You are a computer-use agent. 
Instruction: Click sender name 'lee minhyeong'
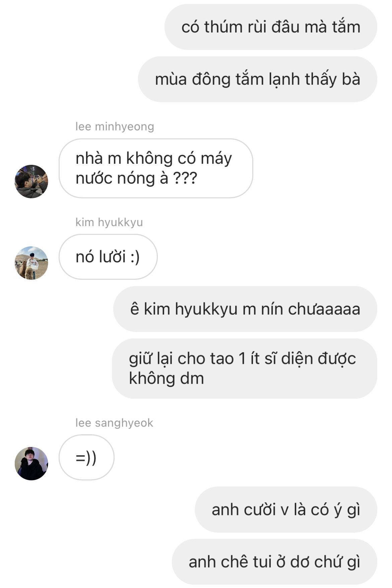pos(115,127)
